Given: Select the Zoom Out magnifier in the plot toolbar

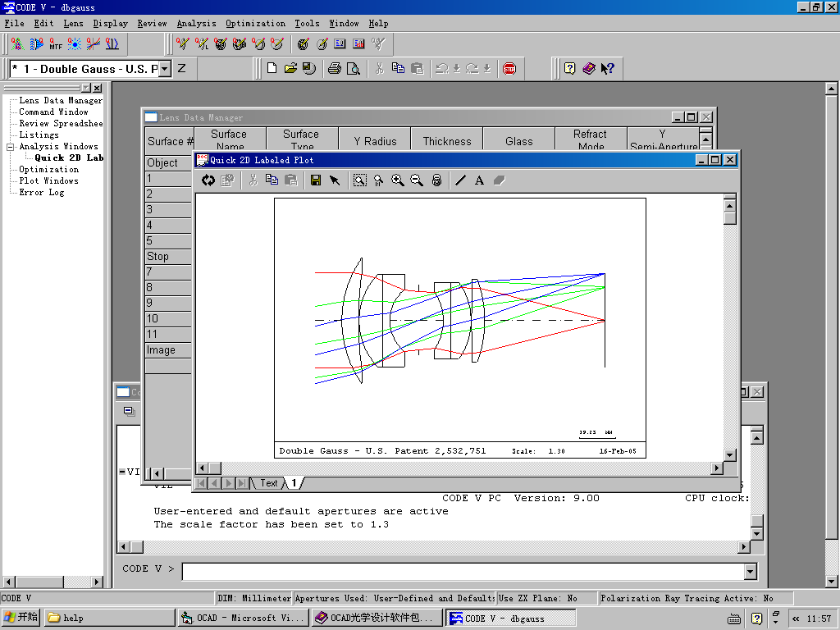Looking at the screenshot, I should click(417, 180).
